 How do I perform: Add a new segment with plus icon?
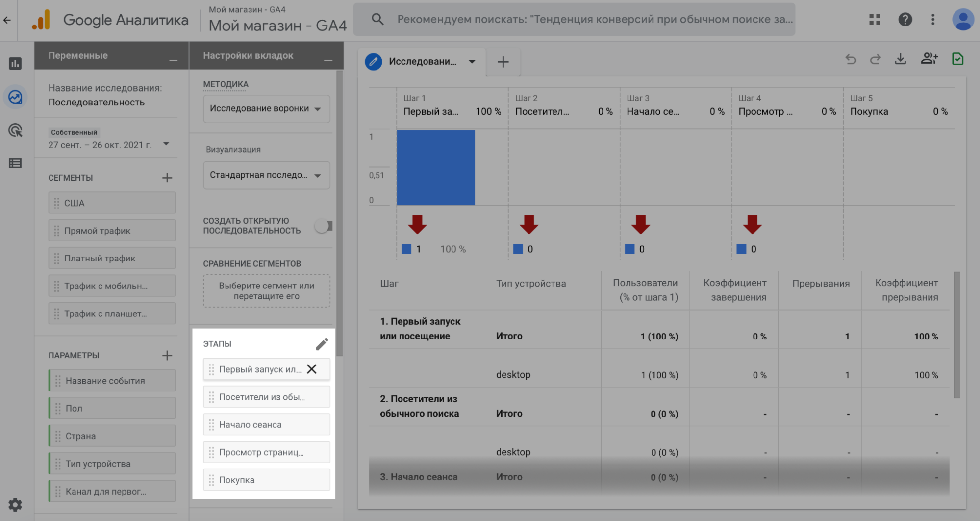tap(167, 178)
